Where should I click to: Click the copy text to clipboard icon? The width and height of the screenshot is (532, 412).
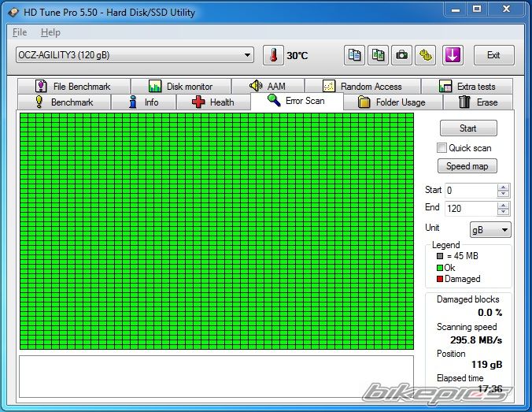355,55
